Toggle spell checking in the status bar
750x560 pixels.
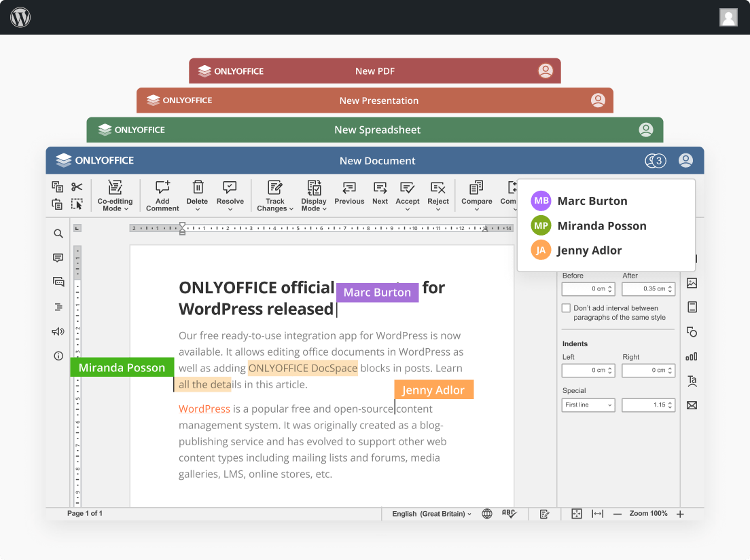508,514
